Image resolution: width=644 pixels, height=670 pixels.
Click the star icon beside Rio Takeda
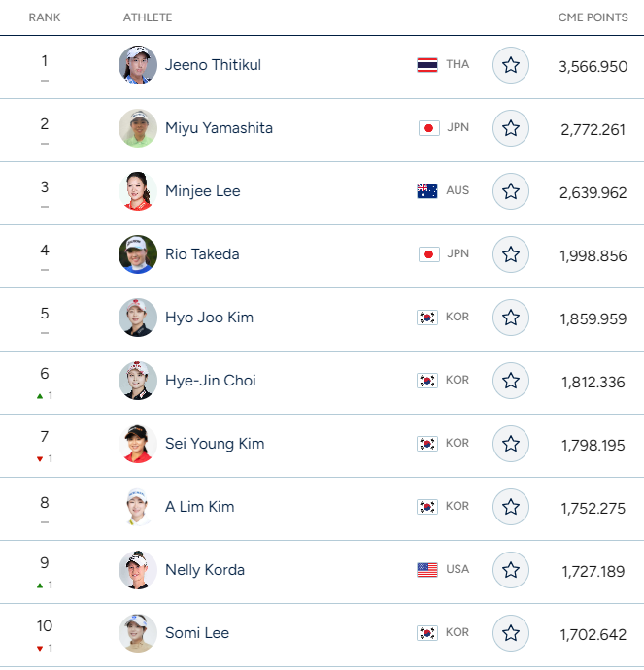[511, 255]
